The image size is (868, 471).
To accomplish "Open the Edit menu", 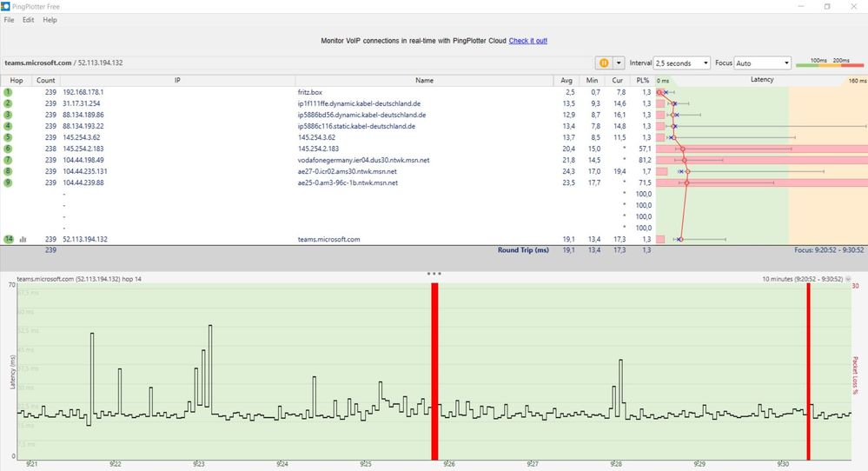I will [28, 20].
